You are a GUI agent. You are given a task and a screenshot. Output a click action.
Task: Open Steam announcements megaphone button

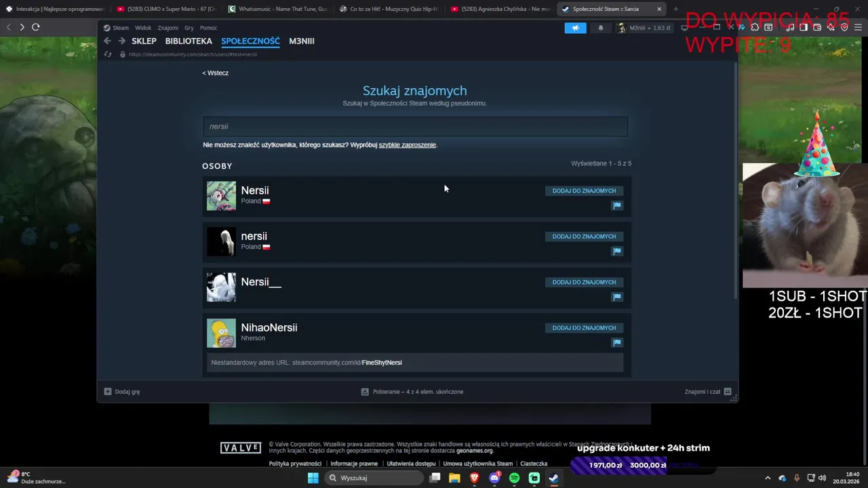tap(575, 28)
